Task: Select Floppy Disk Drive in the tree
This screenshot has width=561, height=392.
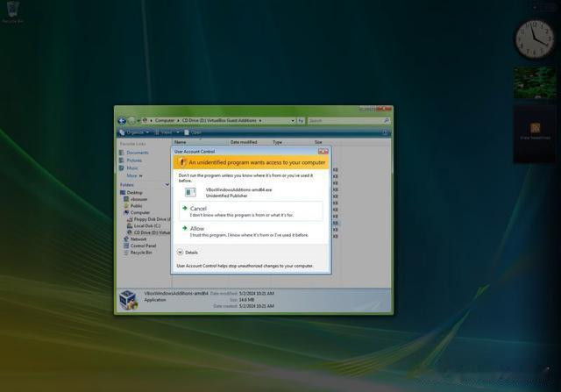Action: (x=152, y=219)
